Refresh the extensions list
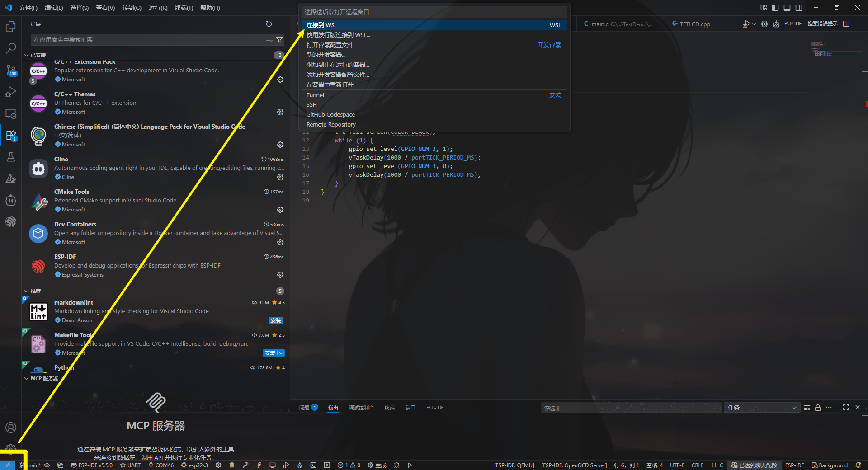This screenshot has height=470, width=868. pos(269,24)
